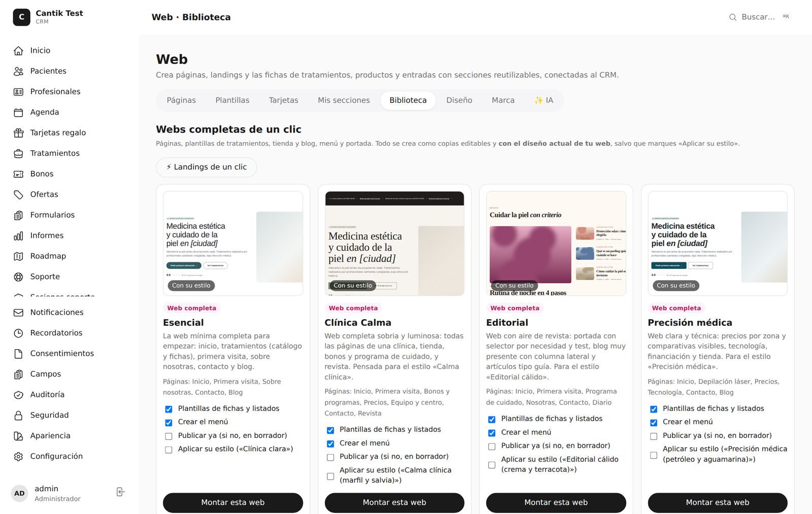Open the Notificaciones envelope icon
The height and width of the screenshot is (514, 812).
coord(18,313)
